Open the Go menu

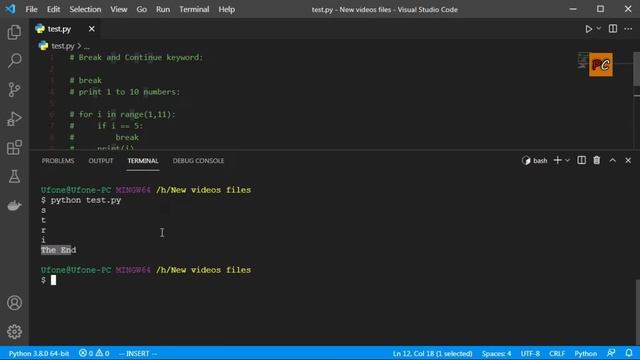tap(141, 9)
